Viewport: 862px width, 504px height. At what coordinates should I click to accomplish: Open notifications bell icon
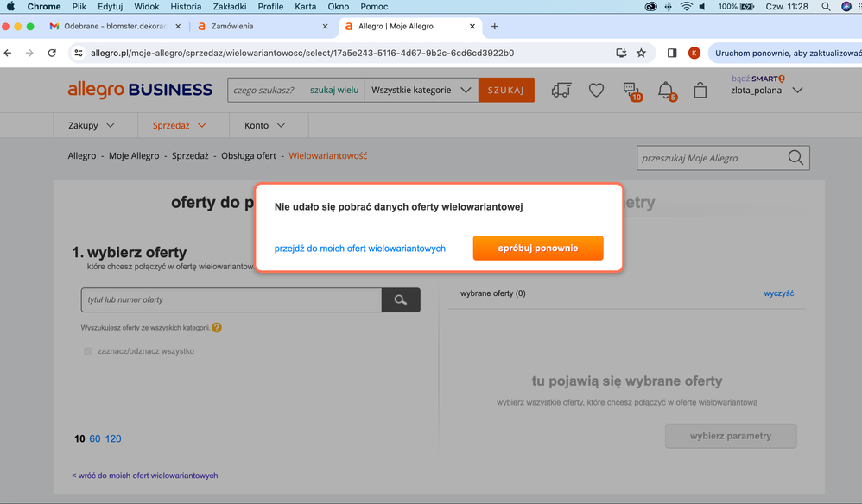[x=667, y=91]
